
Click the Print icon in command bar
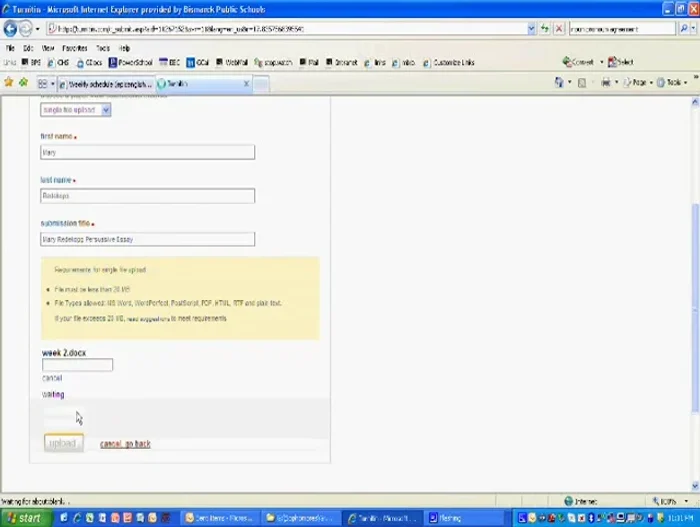pos(607,83)
